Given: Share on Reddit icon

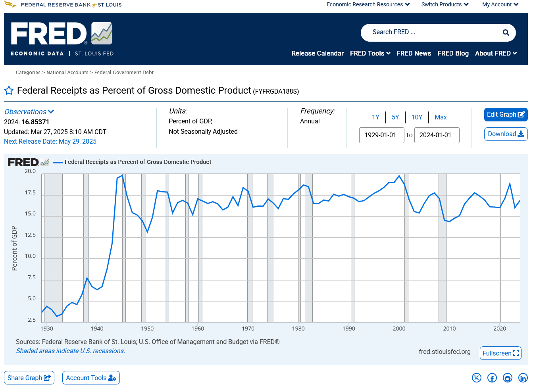Looking at the screenshot, I should tap(507, 378).
